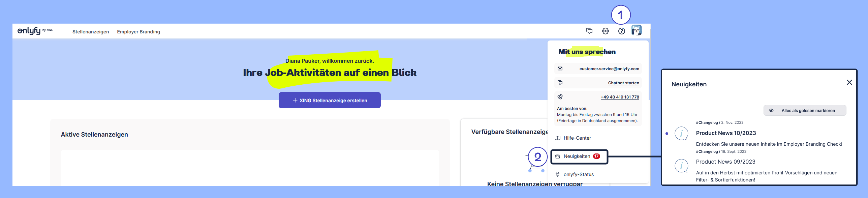Open the Stellenanzeigen menu
The height and width of the screenshot is (198, 868).
pyautogui.click(x=91, y=32)
